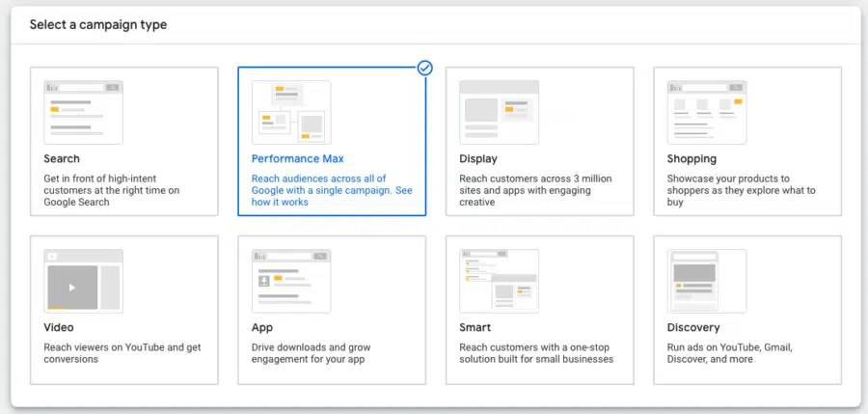868x414 pixels.
Task: Click the Discovery campaign illustration icon
Action: (x=707, y=281)
